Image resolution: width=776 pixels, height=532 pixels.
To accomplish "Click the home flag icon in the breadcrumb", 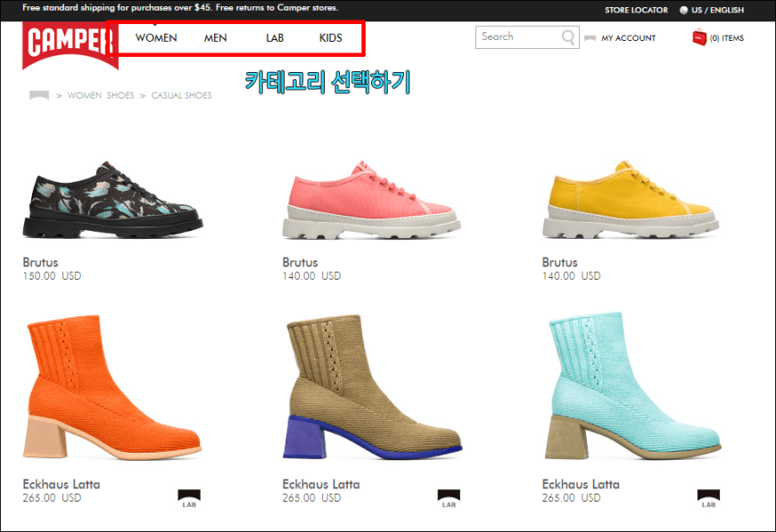I will pyautogui.click(x=39, y=95).
